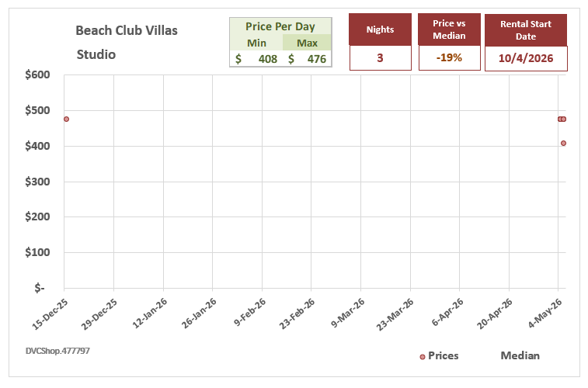Screen dimensions: 588x388
Task: Click the -19% value cell
Action: [x=449, y=58]
